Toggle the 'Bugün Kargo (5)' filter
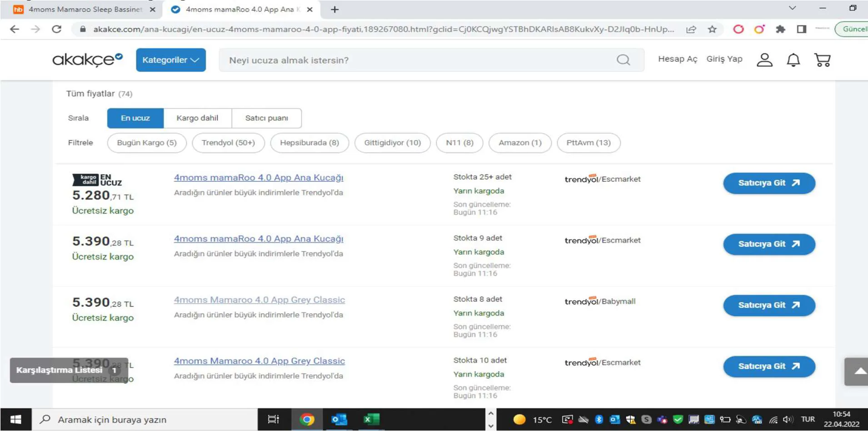The image size is (868, 431). [147, 143]
